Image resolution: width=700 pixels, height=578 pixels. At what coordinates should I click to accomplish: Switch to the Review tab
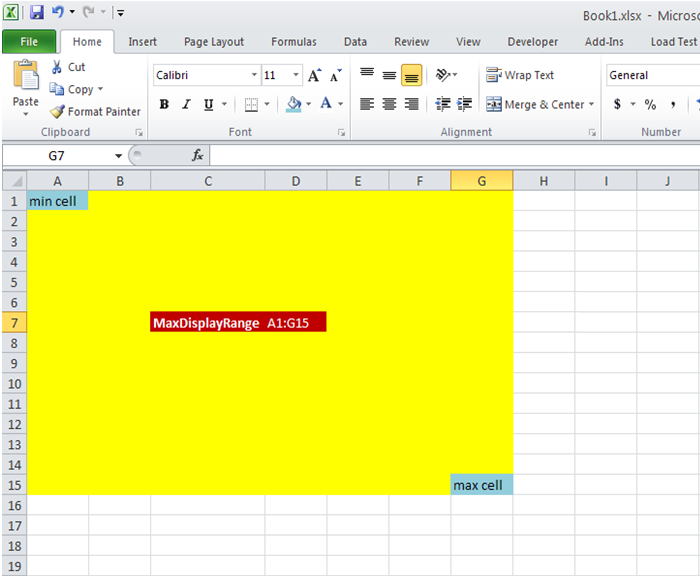[411, 42]
